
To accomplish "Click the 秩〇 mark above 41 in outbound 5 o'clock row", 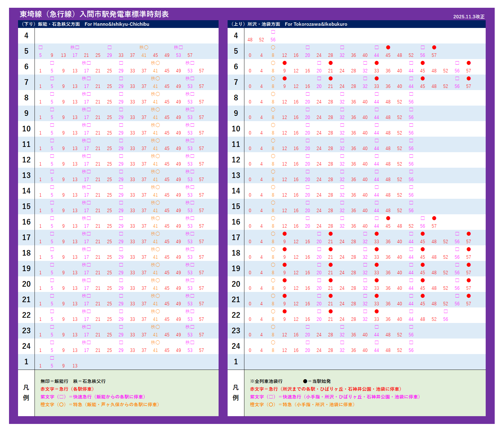I will (144, 47).
